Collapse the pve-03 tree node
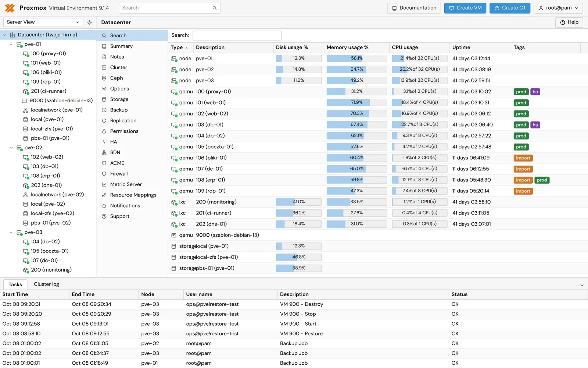This screenshot has width=588, height=368. coord(11,233)
